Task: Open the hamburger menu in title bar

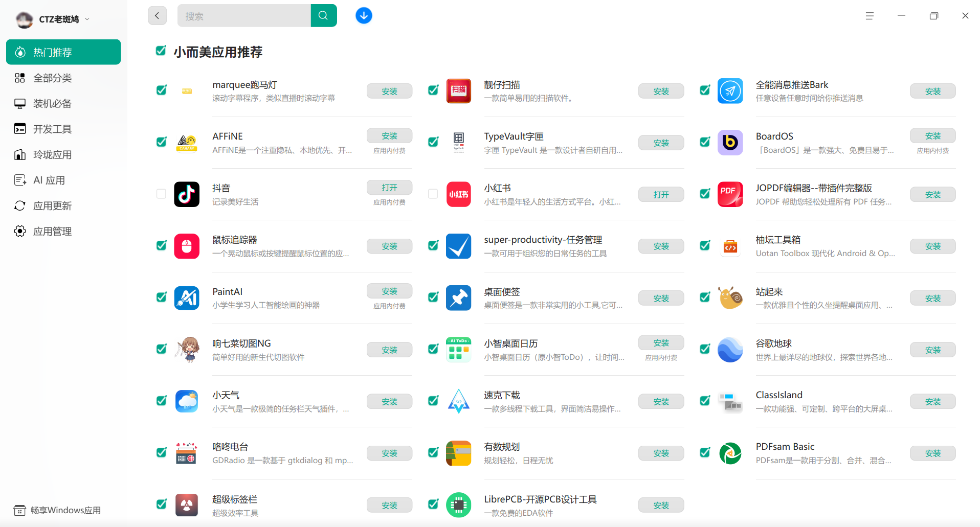Action: click(x=870, y=16)
